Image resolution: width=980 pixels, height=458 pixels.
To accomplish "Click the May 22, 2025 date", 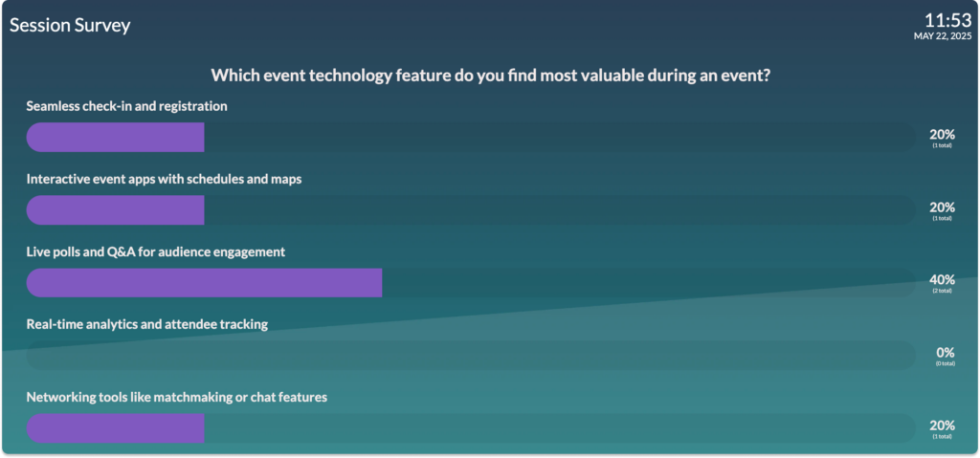I will [943, 36].
